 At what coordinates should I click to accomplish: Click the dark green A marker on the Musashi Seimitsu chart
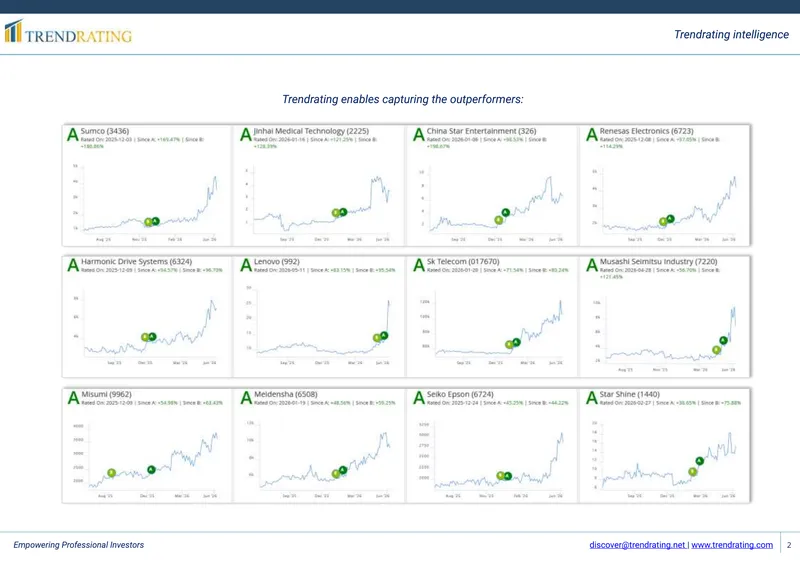723,340
